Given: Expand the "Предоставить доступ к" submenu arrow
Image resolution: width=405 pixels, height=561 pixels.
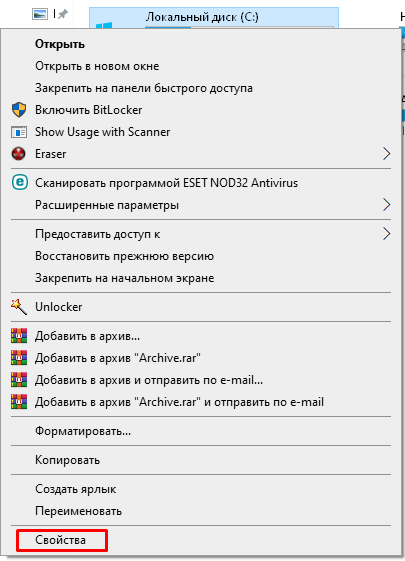Looking at the screenshot, I should click(386, 234).
